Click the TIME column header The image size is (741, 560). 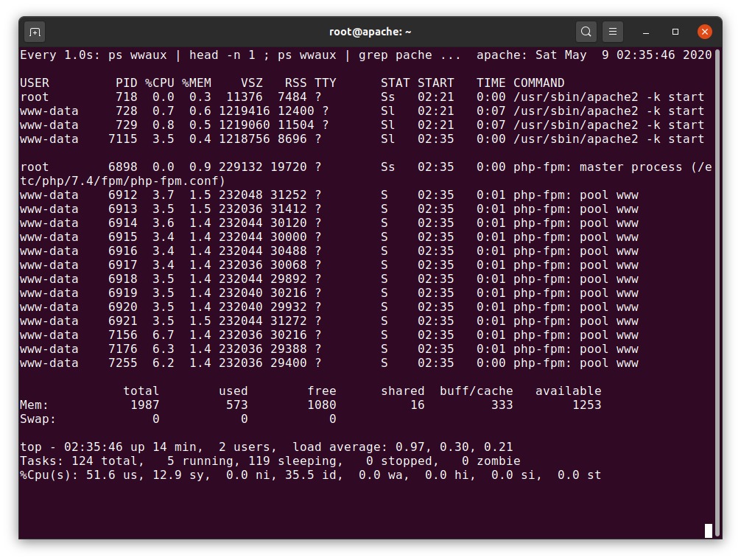(x=491, y=83)
